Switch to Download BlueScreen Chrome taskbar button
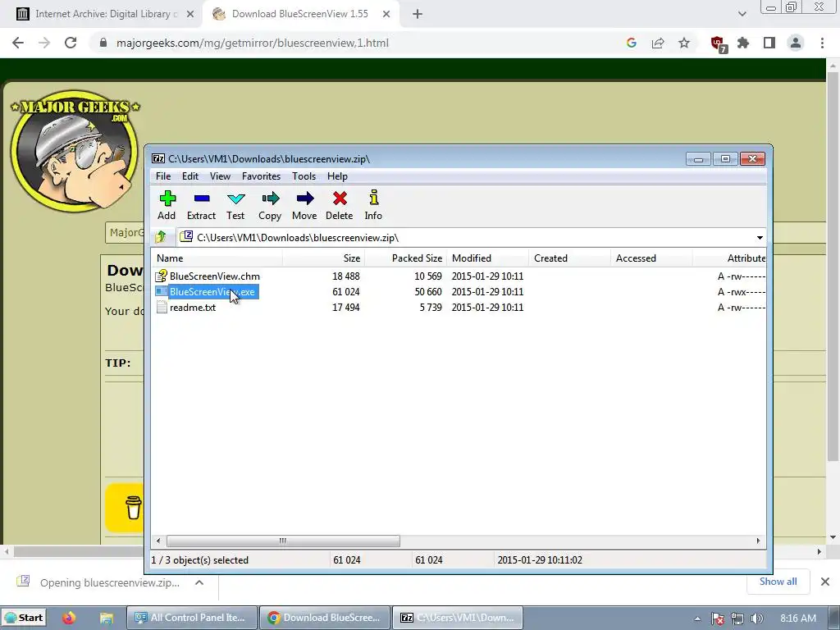 [x=325, y=618]
